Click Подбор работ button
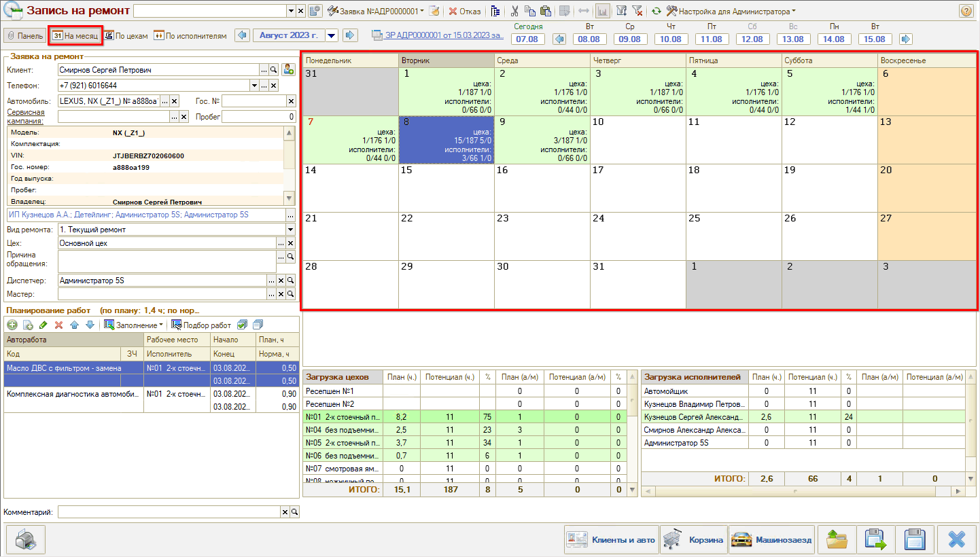 tap(201, 325)
